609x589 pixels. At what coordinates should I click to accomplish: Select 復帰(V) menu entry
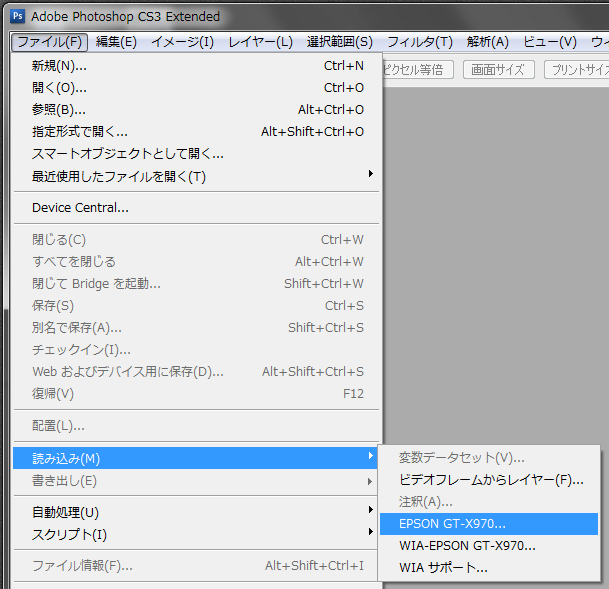click(196, 394)
